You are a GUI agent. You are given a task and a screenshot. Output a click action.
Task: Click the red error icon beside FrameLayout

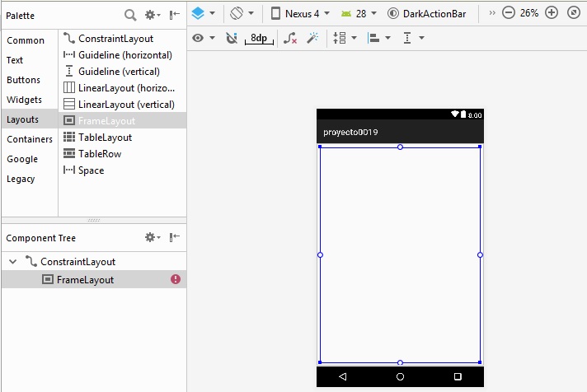point(176,280)
